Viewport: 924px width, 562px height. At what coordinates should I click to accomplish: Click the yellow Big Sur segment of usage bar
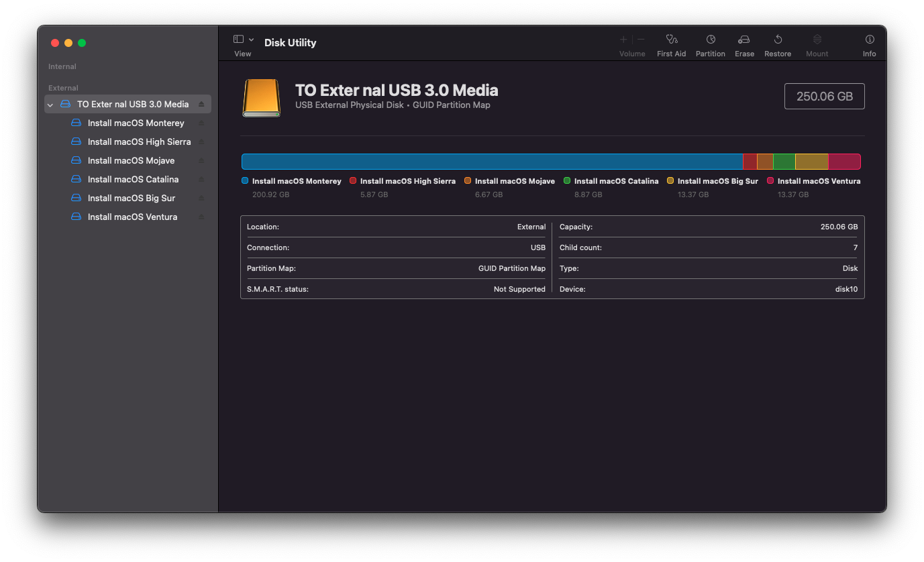(811, 162)
